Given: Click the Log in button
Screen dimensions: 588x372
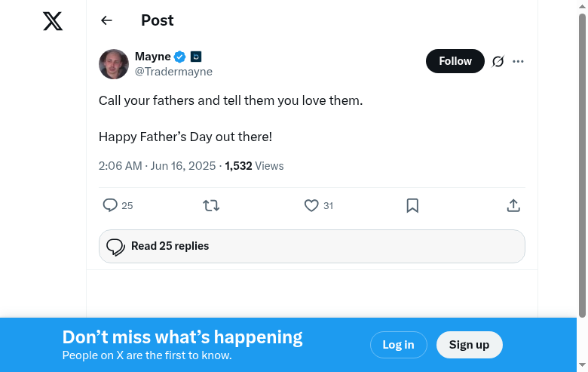Looking at the screenshot, I should (x=398, y=345).
